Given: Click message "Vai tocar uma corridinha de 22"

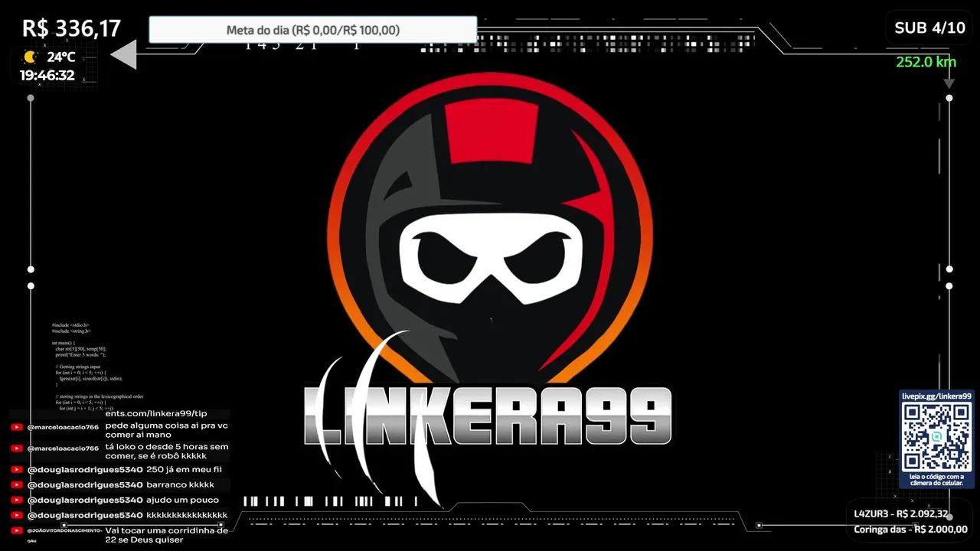Looking at the screenshot, I should (166, 535).
